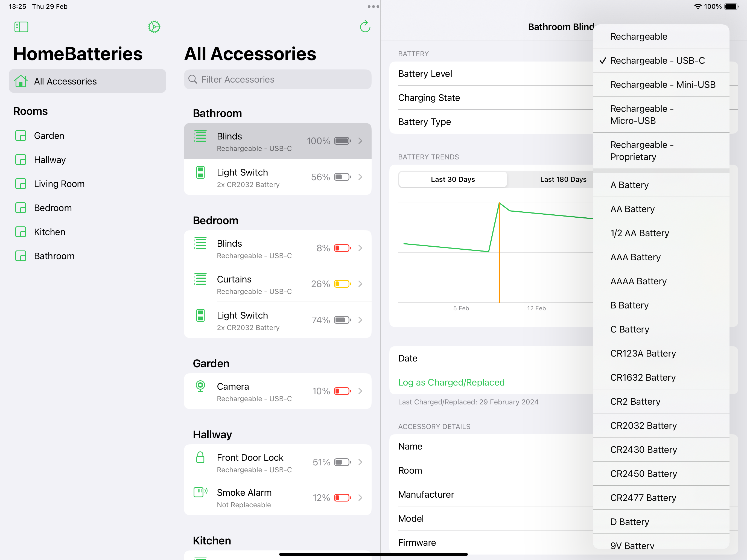Click the magnifier icon in filter field
Image resolution: width=747 pixels, height=560 pixels.
pyautogui.click(x=192, y=79)
